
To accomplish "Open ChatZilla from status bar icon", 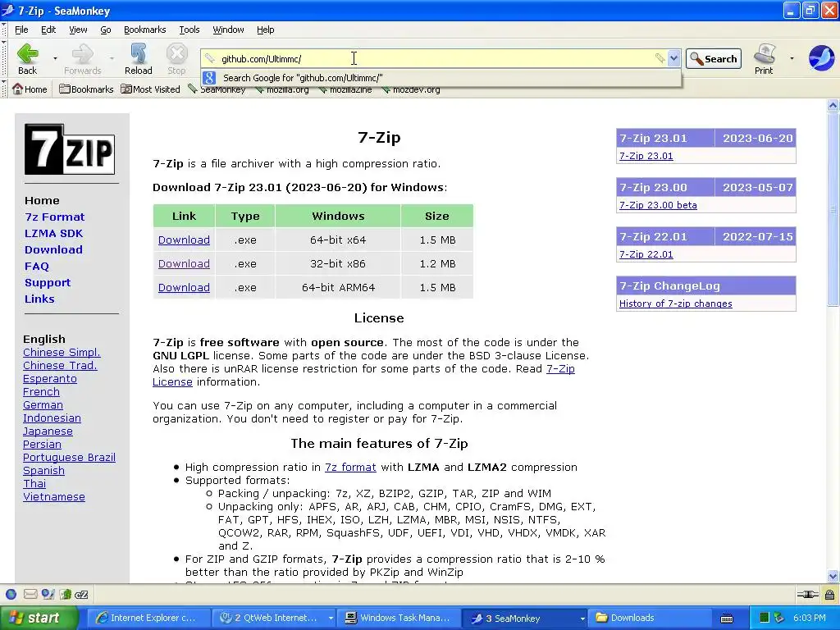I will click(x=81, y=595).
